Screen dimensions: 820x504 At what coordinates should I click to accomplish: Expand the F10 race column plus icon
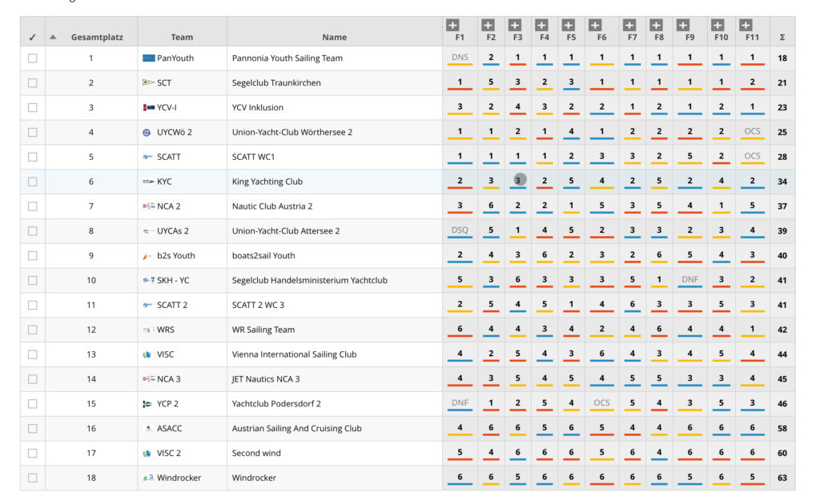(718, 25)
